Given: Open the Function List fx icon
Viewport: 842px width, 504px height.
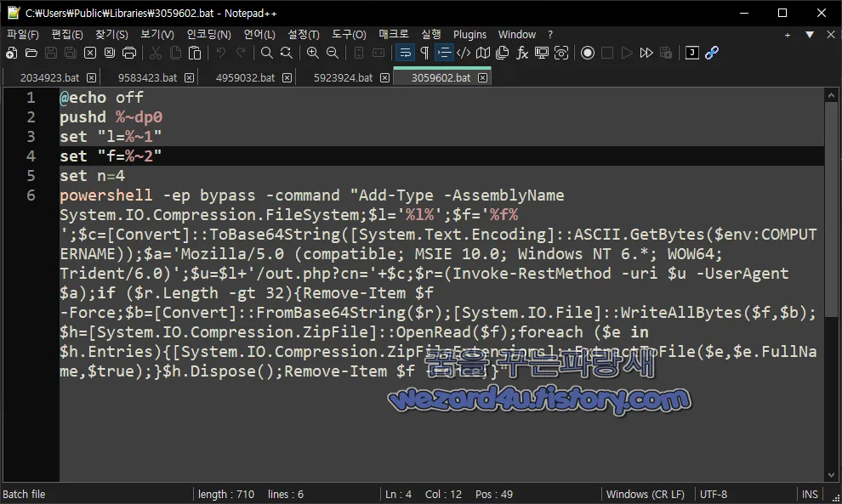Looking at the screenshot, I should [x=522, y=53].
